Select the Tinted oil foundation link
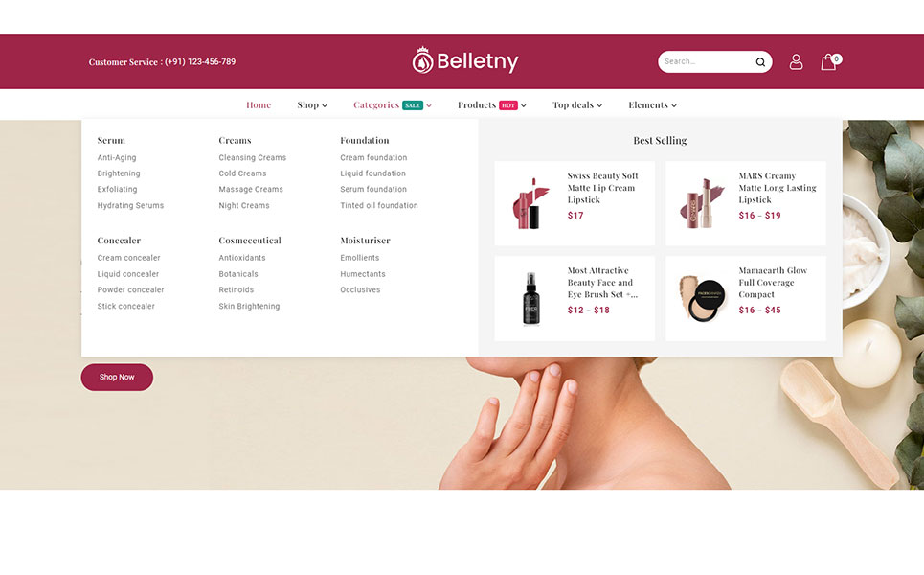924x575 pixels. 379,205
